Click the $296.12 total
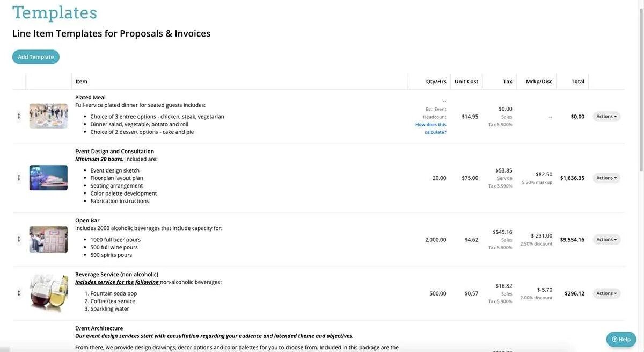The height and width of the screenshot is (352, 644). [574, 293]
